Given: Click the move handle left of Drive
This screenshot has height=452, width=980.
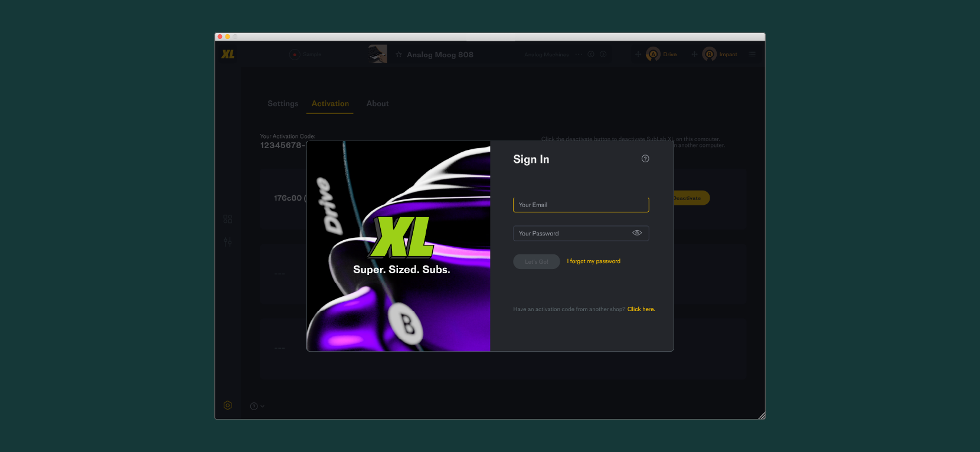Looking at the screenshot, I should click(638, 54).
